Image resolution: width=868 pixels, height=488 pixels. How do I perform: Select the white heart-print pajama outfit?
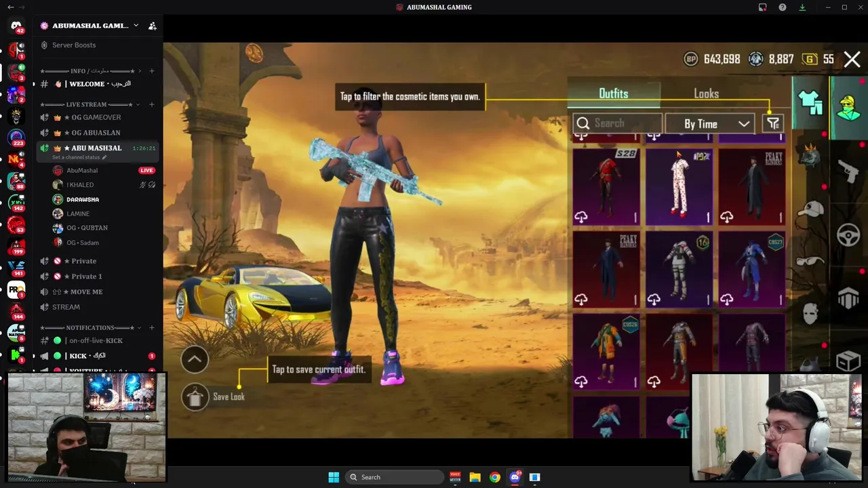click(679, 186)
